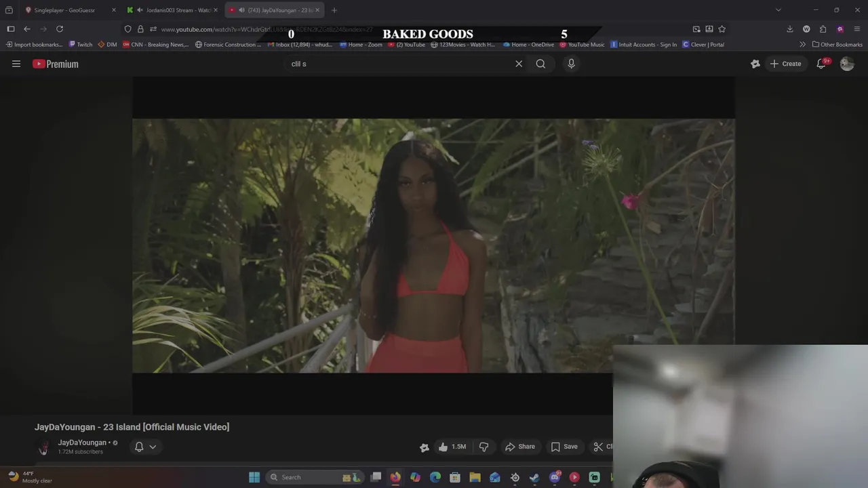
Task: Click the extension icon left of Create
Action: click(755, 64)
